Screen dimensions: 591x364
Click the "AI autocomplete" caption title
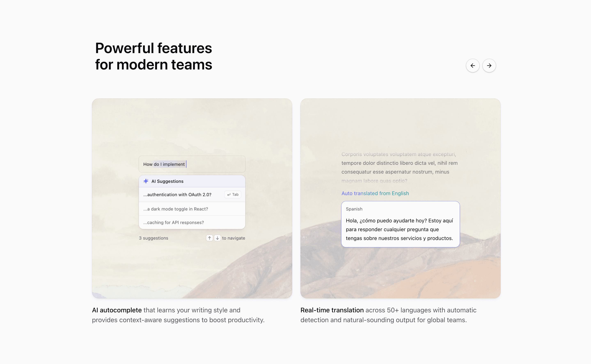click(117, 310)
